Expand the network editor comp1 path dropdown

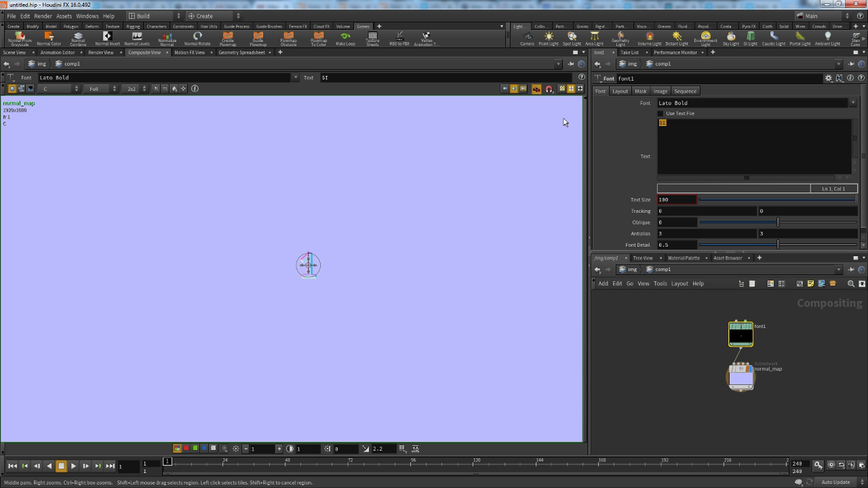pos(838,269)
